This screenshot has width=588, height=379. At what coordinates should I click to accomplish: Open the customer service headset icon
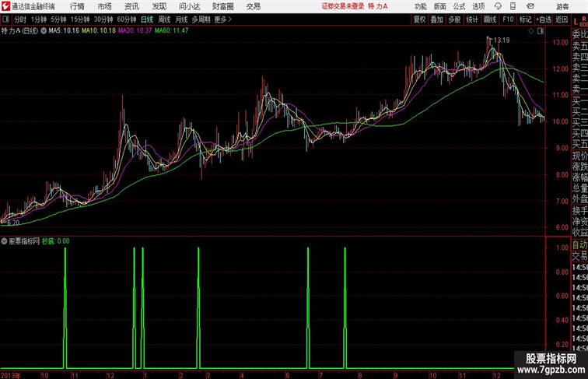point(498,6)
